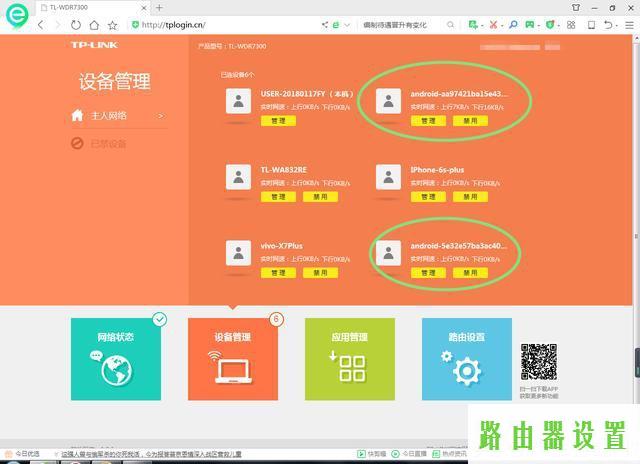
Task: Click the tplogin.cn address bar
Action: [222, 25]
